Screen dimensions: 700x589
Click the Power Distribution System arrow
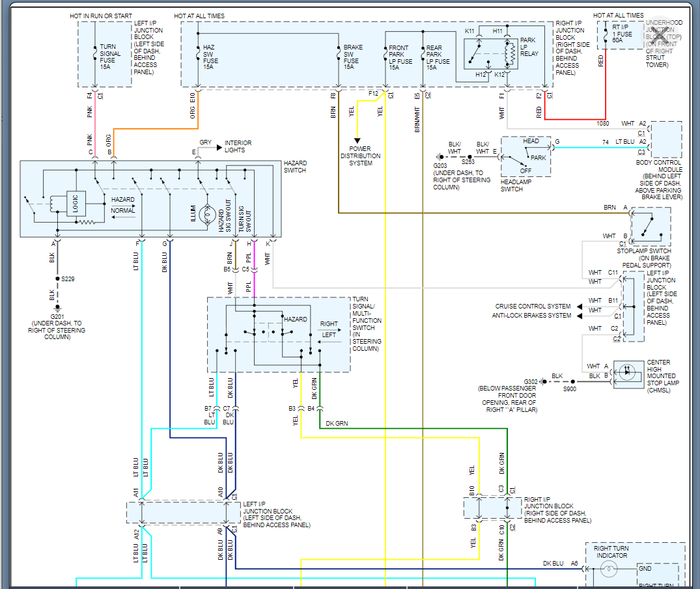tap(357, 141)
